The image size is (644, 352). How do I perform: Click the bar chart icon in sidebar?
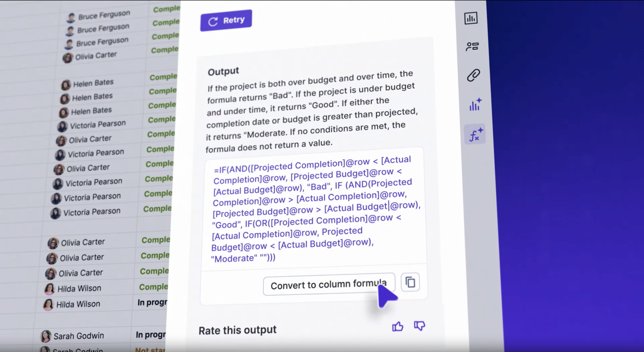tap(471, 18)
